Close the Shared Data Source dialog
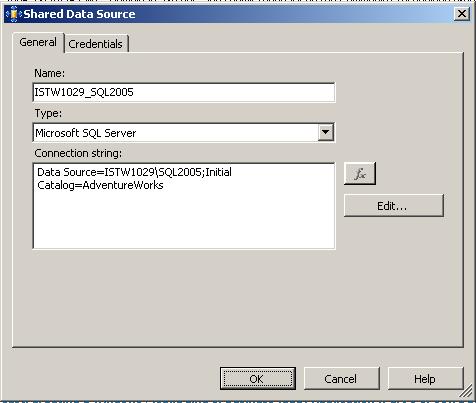 (x=462, y=14)
